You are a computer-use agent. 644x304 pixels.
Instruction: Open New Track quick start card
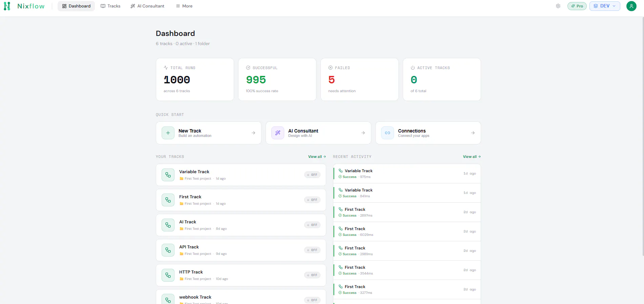pyautogui.click(x=209, y=133)
